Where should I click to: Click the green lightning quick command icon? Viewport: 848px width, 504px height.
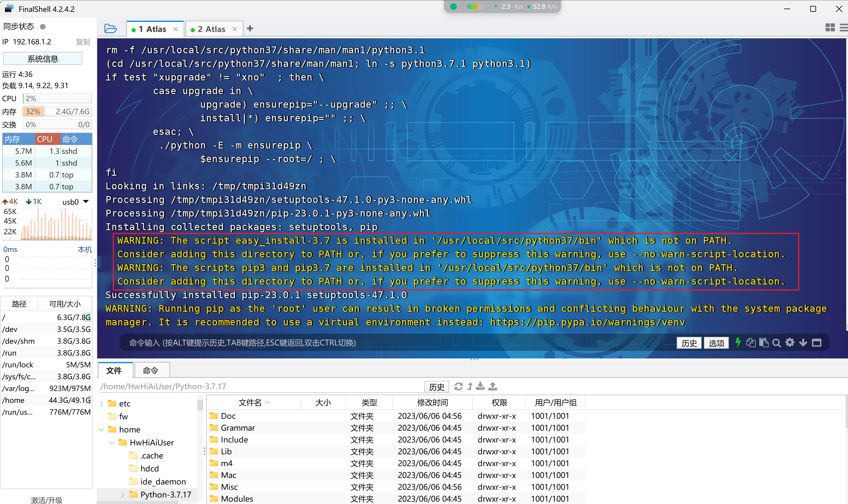(738, 342)
